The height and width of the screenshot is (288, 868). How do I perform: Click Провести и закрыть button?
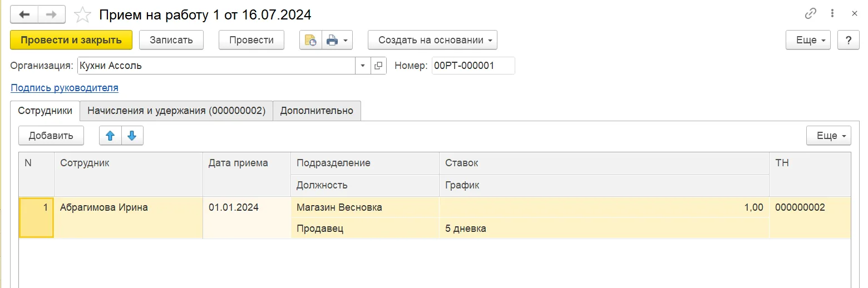(71, 40)
